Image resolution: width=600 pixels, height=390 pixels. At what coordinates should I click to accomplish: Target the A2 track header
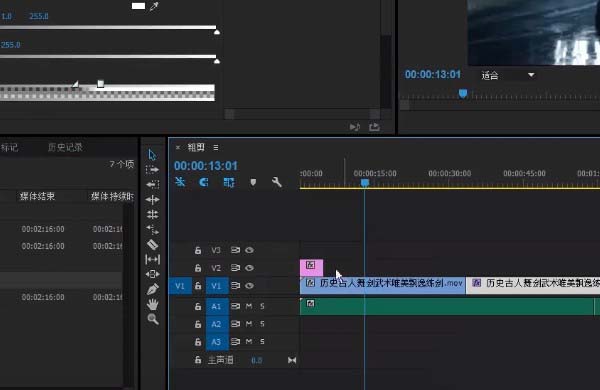217,324
